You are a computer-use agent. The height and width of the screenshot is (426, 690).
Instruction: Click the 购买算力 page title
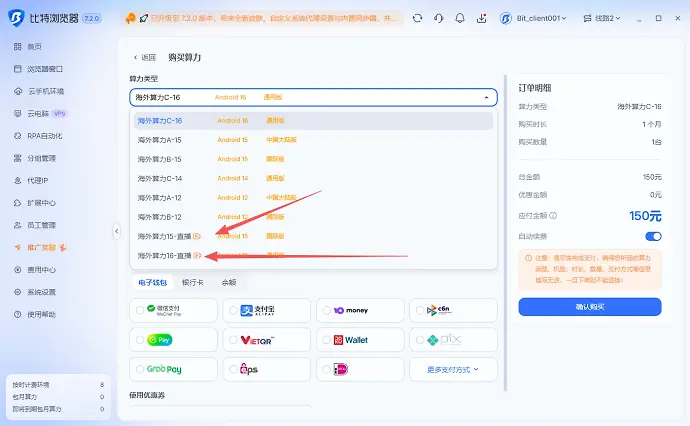(185, 57)
